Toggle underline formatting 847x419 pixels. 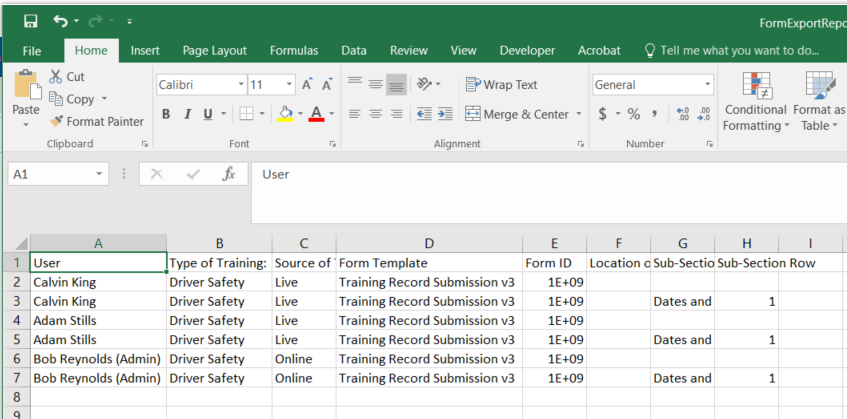[208, 114]
